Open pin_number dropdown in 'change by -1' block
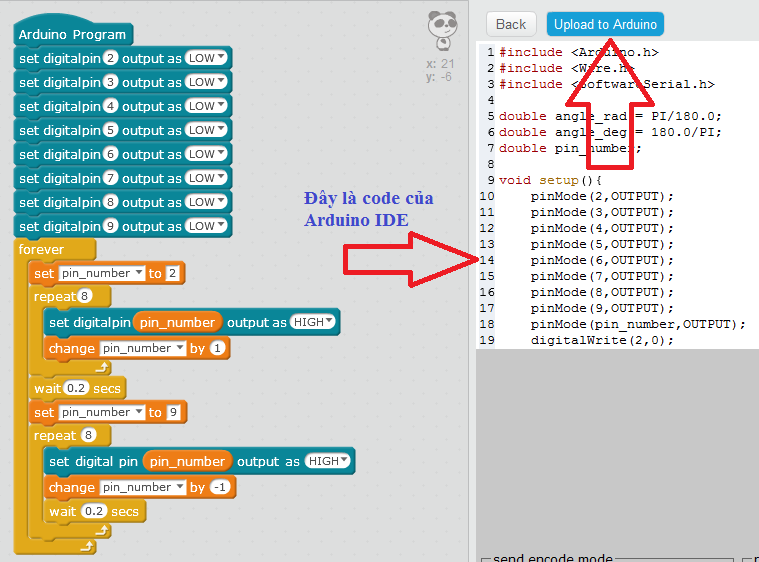The width and height of the screenshot is (759, 562). coord(143,487)
